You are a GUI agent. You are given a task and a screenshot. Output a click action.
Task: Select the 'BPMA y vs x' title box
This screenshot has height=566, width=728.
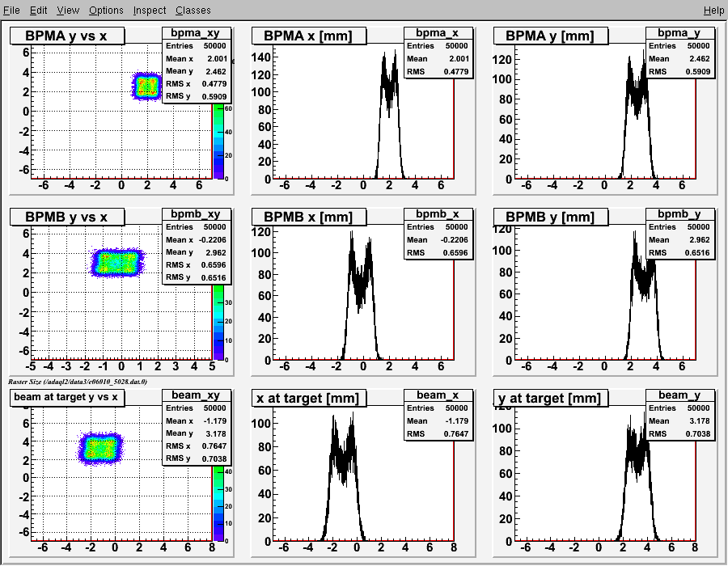pos(67,36)
